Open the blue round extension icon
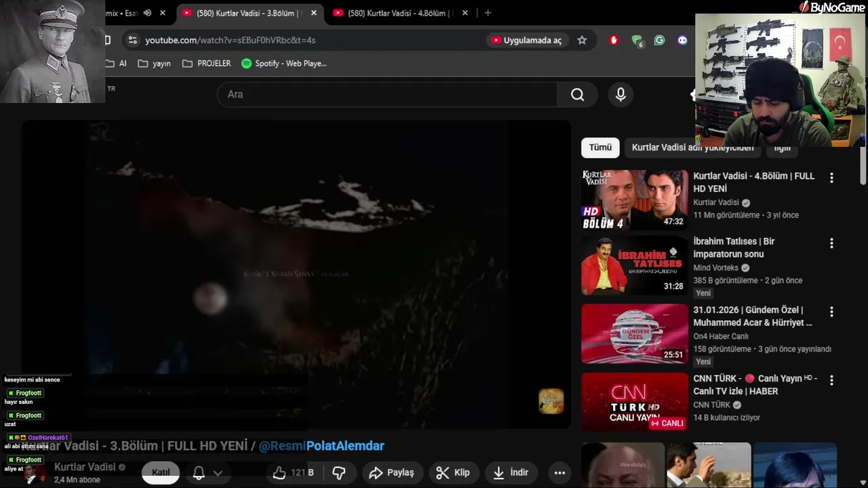Viewport: 868px width, 488px height. click(682, 40)
